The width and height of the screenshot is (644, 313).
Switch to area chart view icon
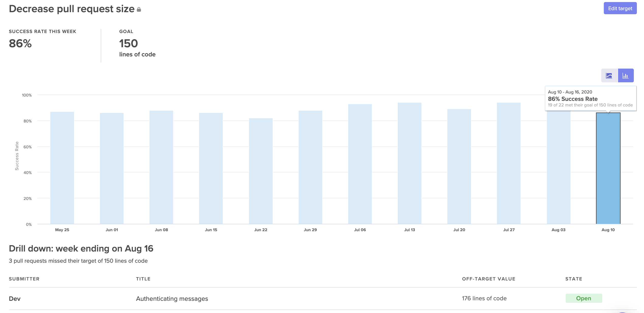pos(609,75)
